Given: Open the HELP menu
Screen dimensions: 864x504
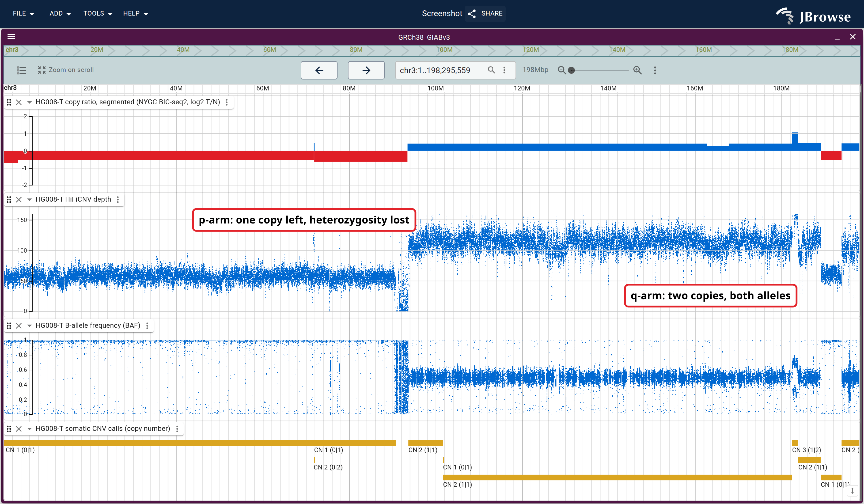Looking at the screenshot, I should 135,13.
